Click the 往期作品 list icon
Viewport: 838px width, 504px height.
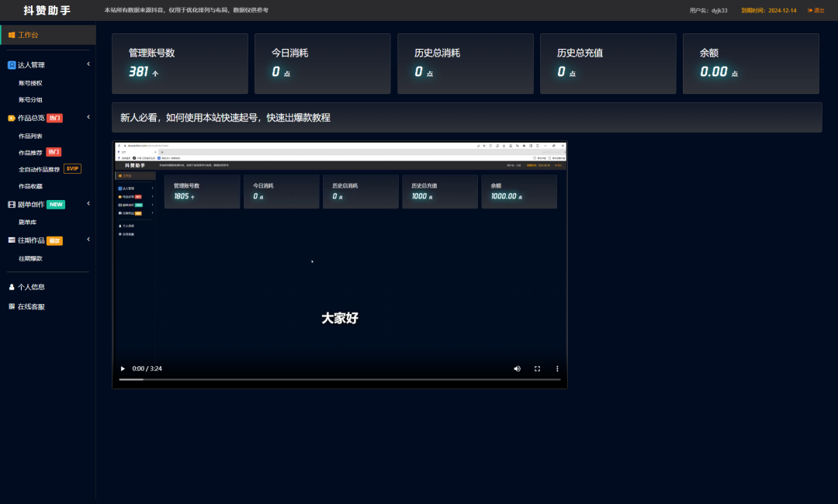point(12,240)
